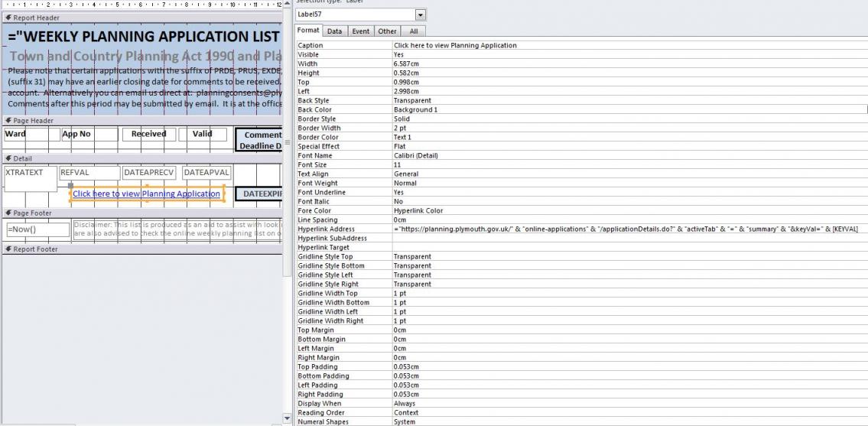Edit the Line Spacing value
868x426 pixels.
[629, 220]
